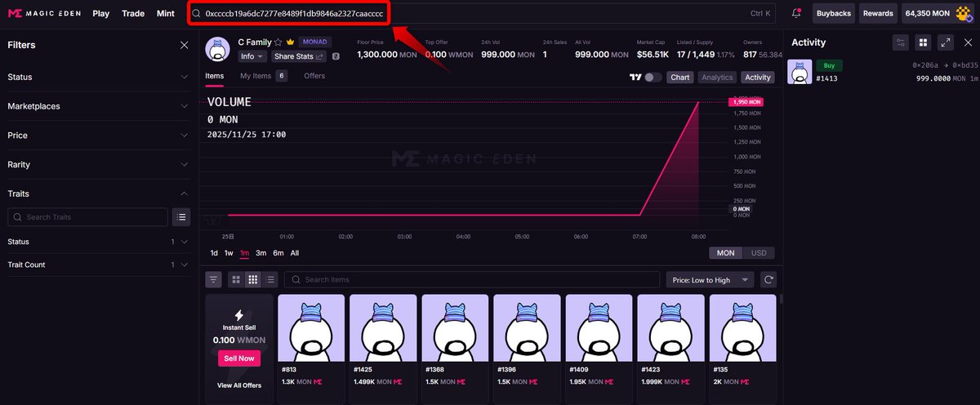Expand the Status filter section
The image size is (980, 405).
point(98,77)
